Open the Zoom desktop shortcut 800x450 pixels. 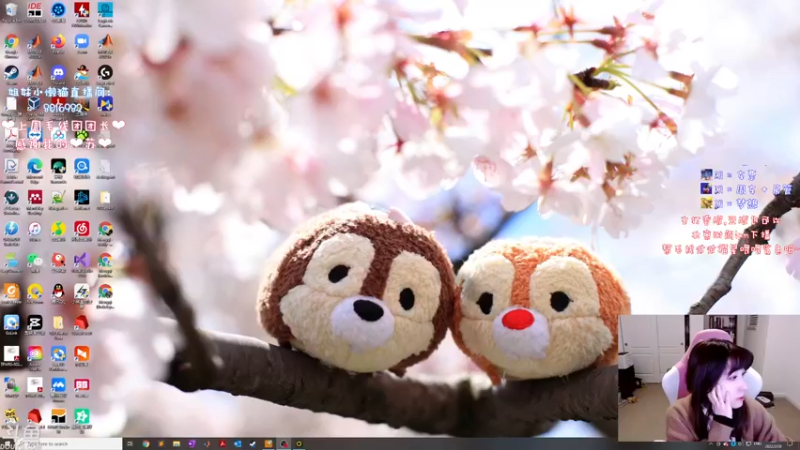[82, 41]
